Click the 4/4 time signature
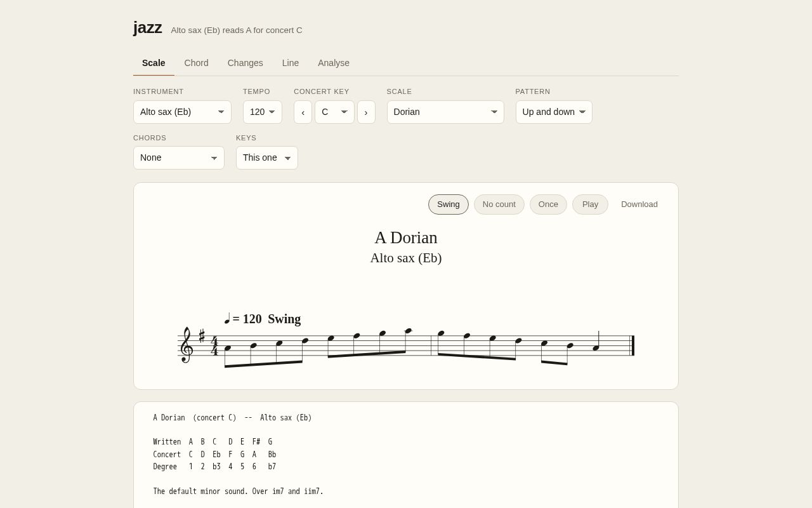 [x=214, y=345]
